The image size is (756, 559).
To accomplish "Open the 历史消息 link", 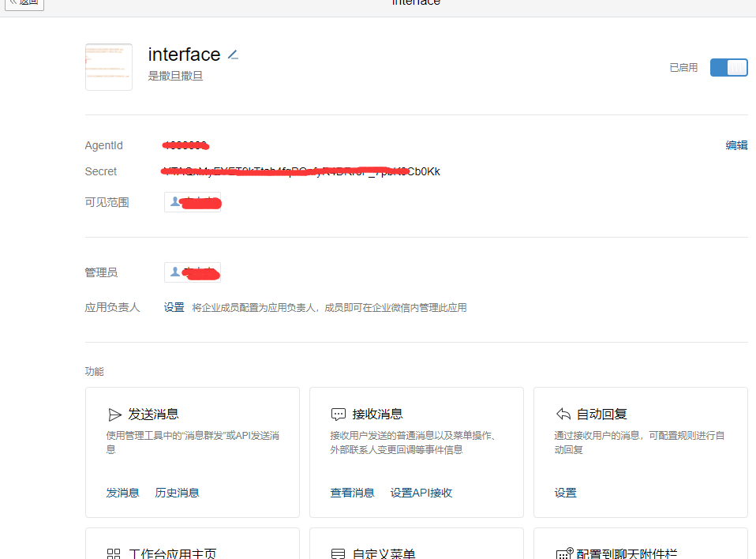I will tap(177, 493).
